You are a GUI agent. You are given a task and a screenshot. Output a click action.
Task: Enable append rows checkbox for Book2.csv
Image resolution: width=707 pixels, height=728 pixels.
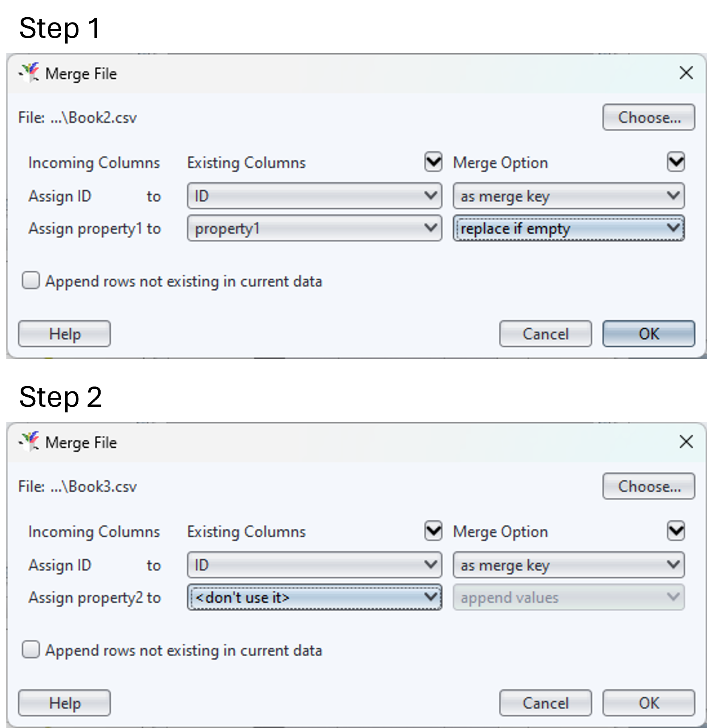pos(31,281)
